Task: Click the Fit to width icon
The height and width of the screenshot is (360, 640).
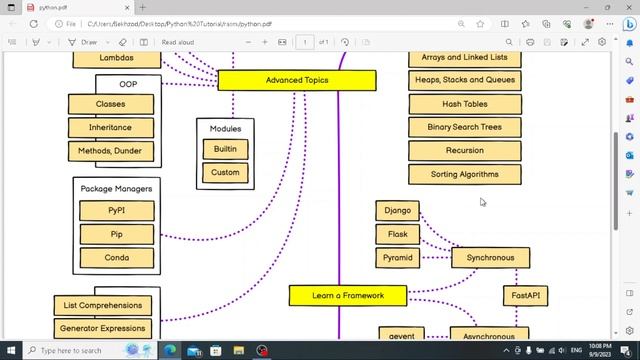Action: tap(282, 42)
